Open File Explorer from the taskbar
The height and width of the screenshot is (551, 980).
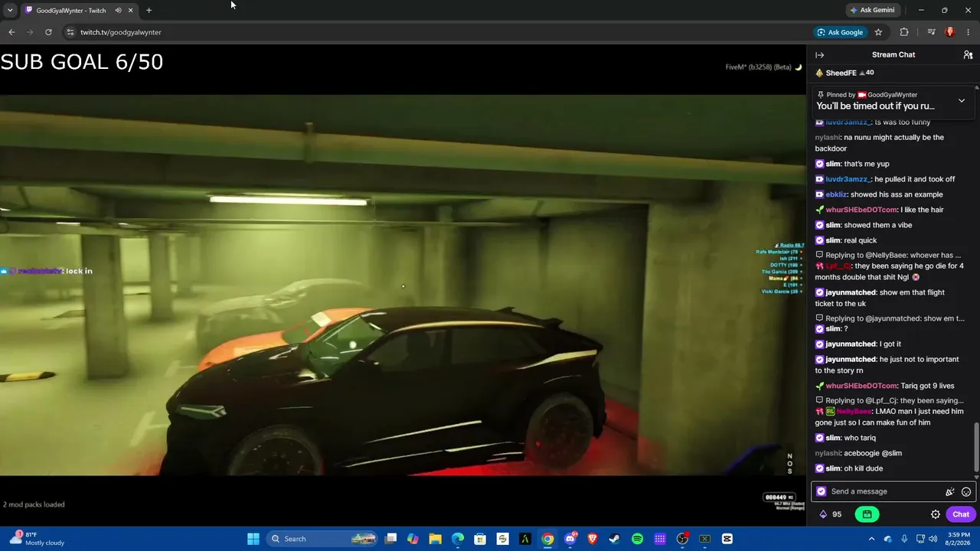(x=435, y=539)
